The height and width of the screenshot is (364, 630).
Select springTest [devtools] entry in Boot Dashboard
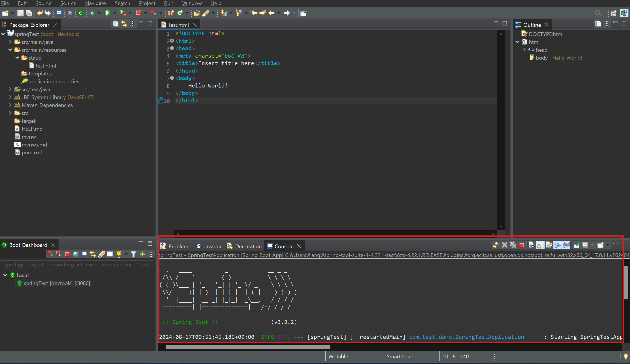pyautogui.click(x=57, y=283)
